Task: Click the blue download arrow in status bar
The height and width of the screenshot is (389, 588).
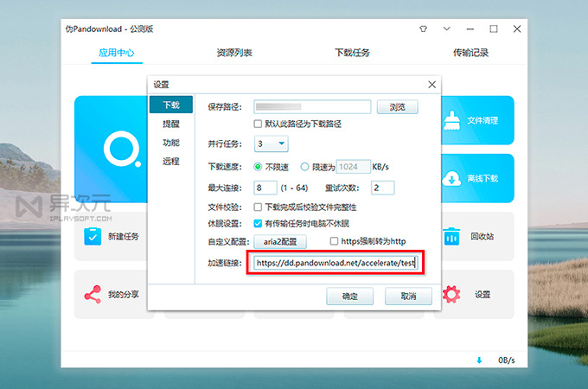Action: (479, 360)
